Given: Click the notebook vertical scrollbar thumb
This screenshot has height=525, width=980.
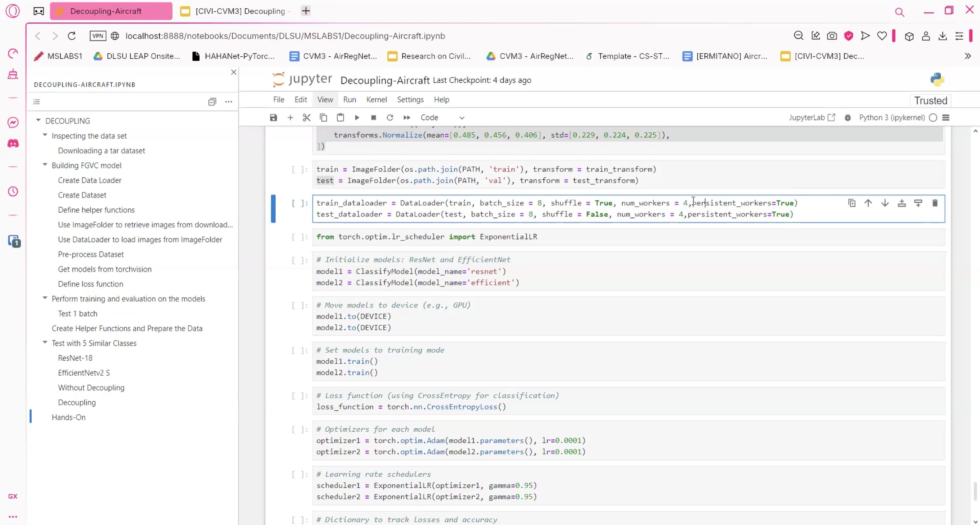Looking at the screenshot, I should tap(975, 491).
